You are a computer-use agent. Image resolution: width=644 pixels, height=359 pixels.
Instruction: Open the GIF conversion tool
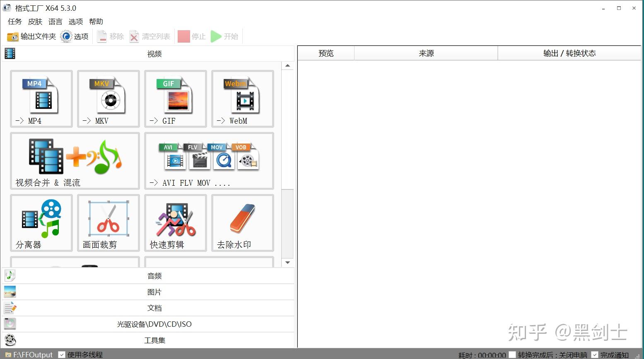pyautogui.click(x=176, y=99)
